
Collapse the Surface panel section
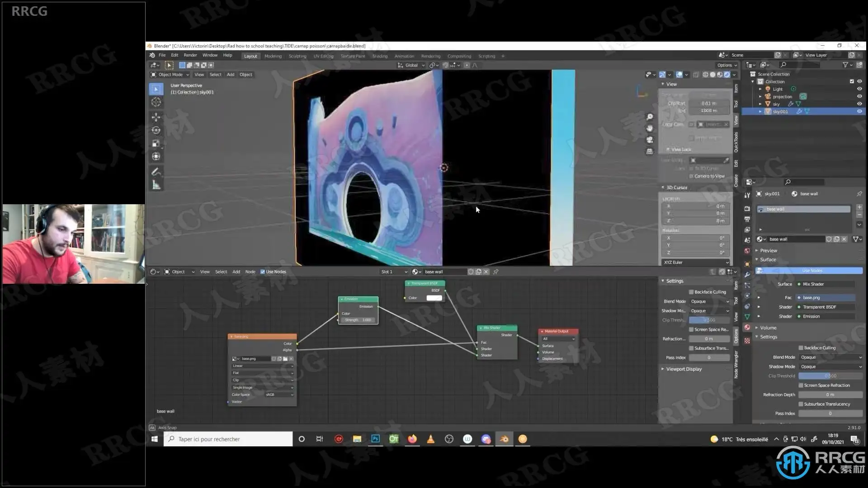[x=768, y=259]
